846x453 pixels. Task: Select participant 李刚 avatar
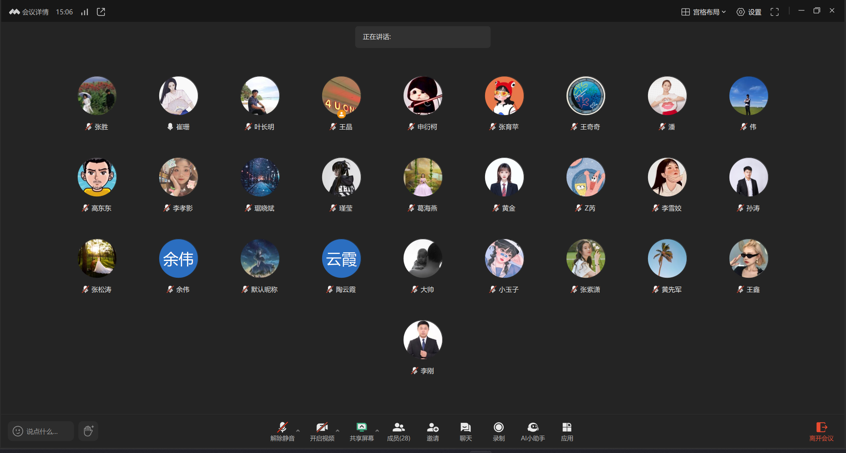(x=423, y=340)
